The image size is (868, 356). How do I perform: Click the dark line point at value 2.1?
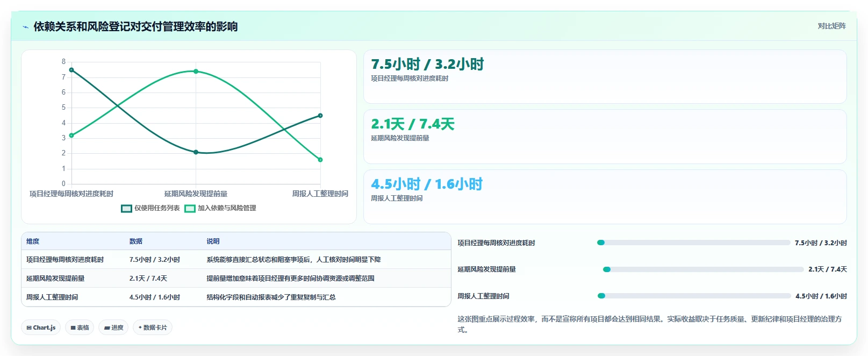pos(196,152)
